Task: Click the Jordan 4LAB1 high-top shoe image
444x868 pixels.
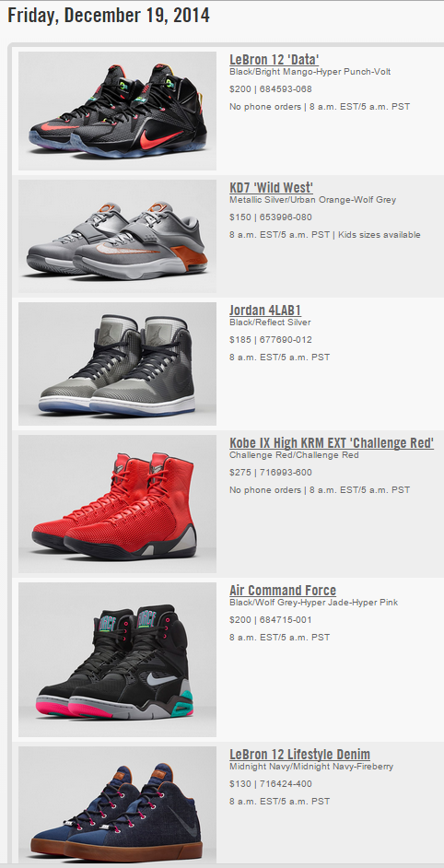Action: point(117,364)
